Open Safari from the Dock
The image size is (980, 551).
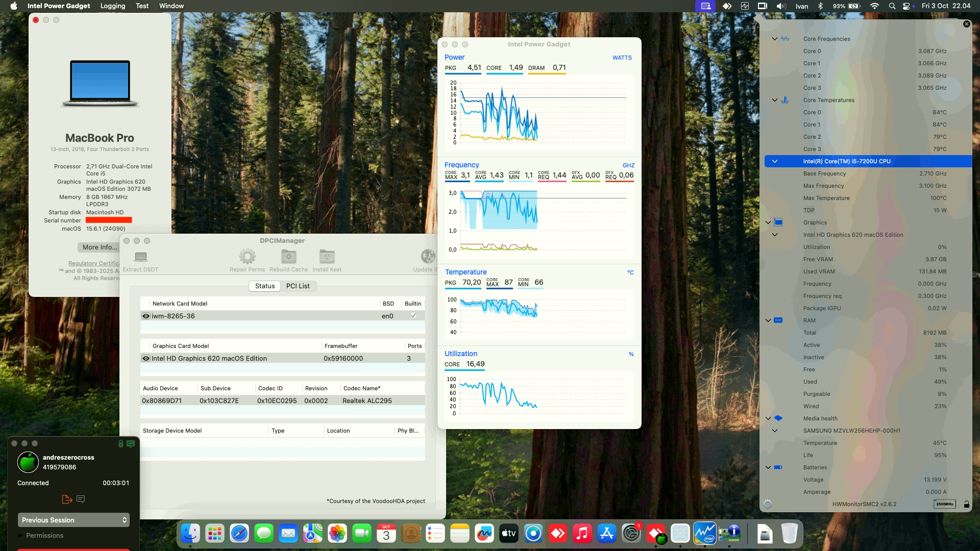(239, 534)
